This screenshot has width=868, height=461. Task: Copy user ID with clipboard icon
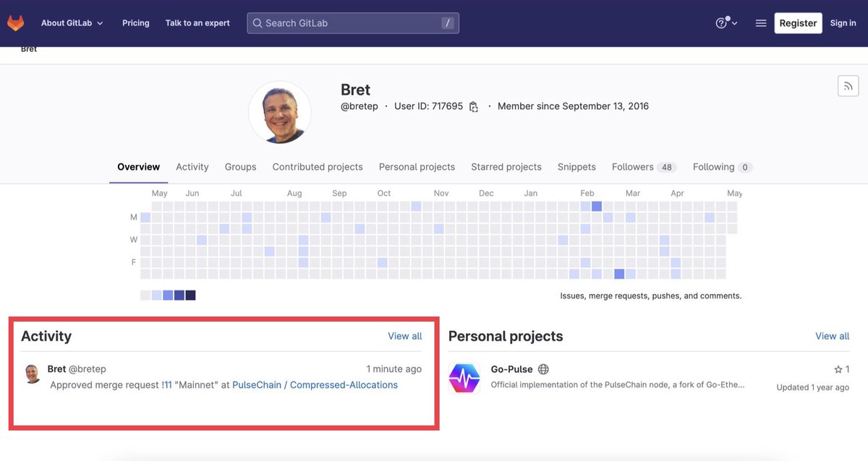click(x=474, y=107)
